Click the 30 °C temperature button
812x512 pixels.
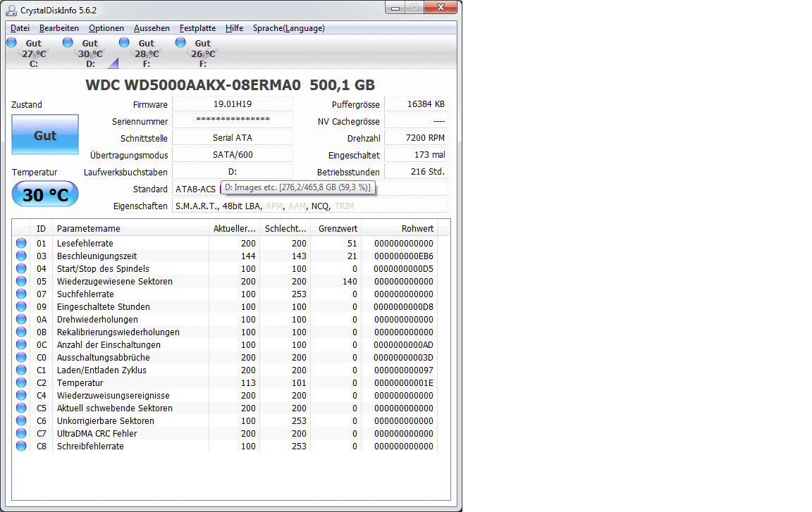tap(45, 194)
